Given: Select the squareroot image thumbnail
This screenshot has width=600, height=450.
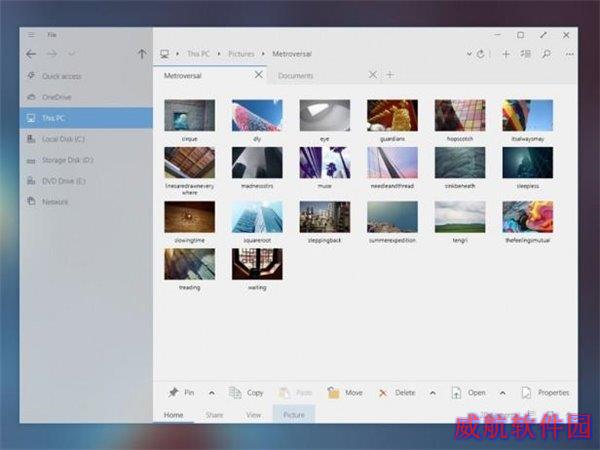Looking at the screenshot, I should pyautogui.click(x=257, y=217).
